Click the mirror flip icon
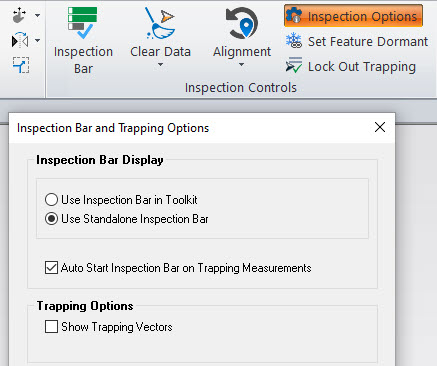Screen dimensions: 437x366 tap(20, 40)
